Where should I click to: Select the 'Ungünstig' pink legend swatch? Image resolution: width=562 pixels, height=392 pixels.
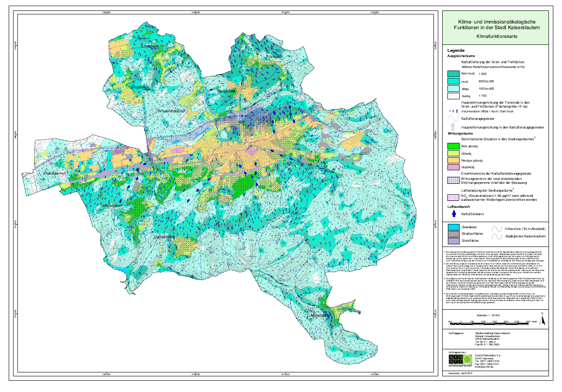point(454,167)
